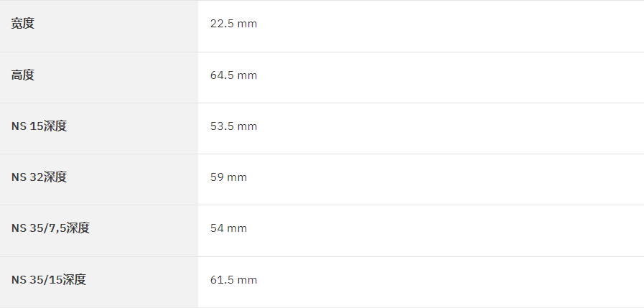Click the mm unit after 59
The width and height of the screenshot is (644, 308).
click(x=237, y=177)
